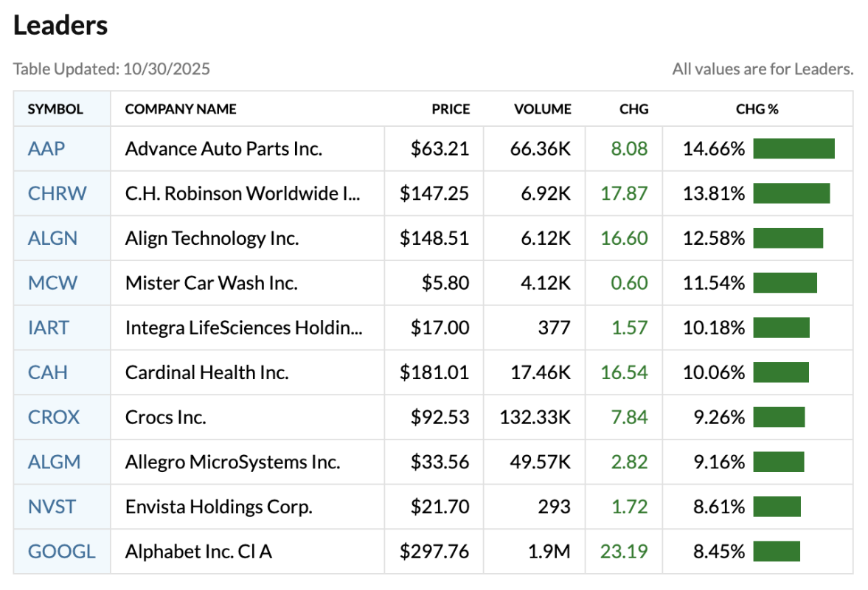Click the CAH ticker link

pos(48,372)
